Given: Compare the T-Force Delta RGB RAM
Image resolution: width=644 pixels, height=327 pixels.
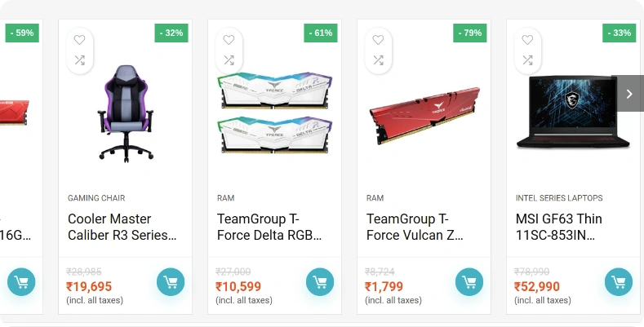Looking at the screenshot, I should 229,60.
